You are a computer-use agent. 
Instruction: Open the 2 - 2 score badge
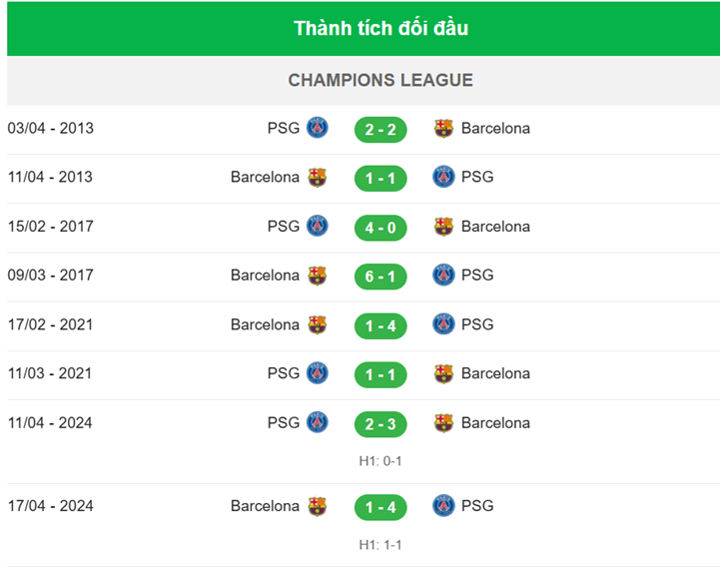coord(380,129)
